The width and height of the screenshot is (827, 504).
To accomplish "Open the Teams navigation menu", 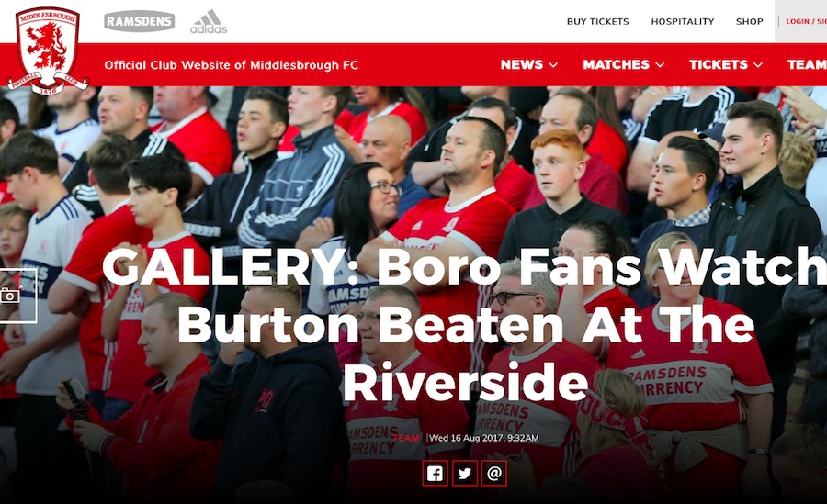I will click(x=807, y=64).
